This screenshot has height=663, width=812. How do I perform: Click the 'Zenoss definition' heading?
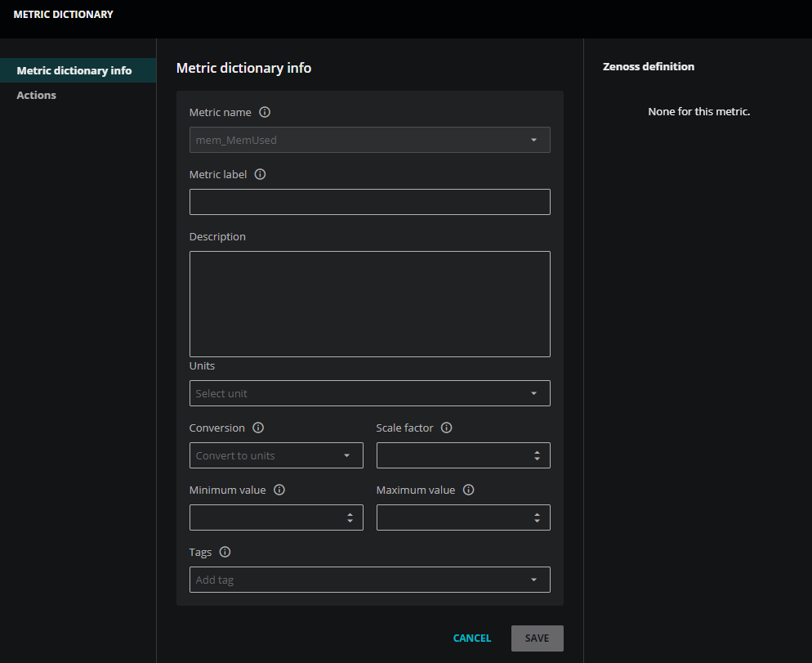(649, 66)
